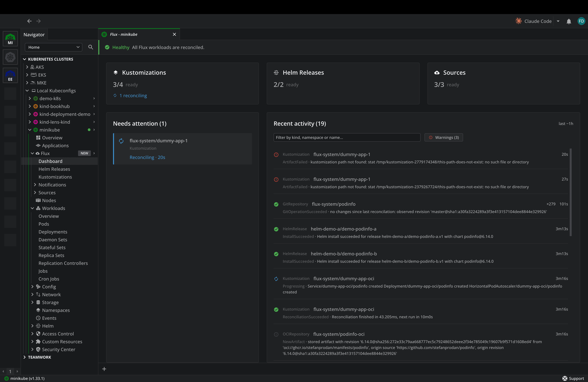Viewport: 588px width, 382px height.
Task: Open the Helm Releases summary card
Action: pos(343,83)
